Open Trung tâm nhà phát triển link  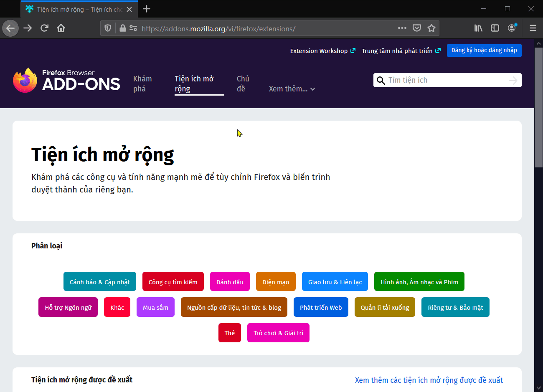[401, 51]
